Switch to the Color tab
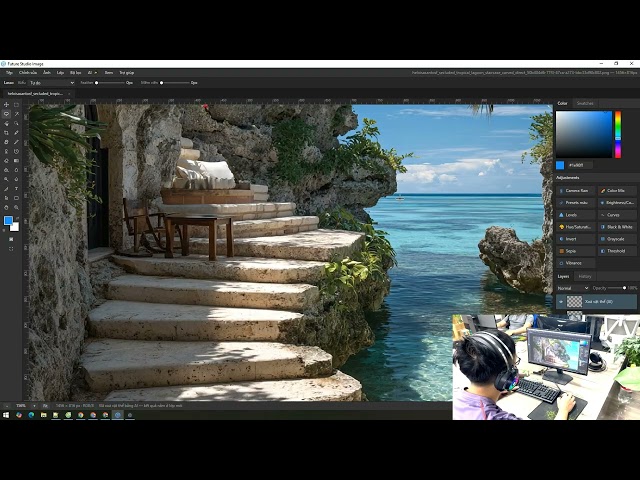Screen dimensions: 640x480 pyautogui.click(x=562, y=103)
